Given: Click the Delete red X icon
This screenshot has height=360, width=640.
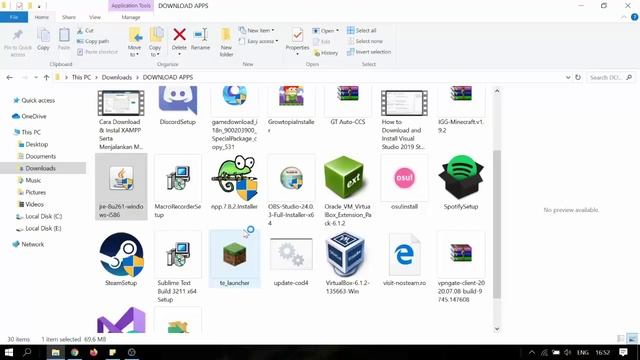Looking at the screenshot, I should point(179,35).
